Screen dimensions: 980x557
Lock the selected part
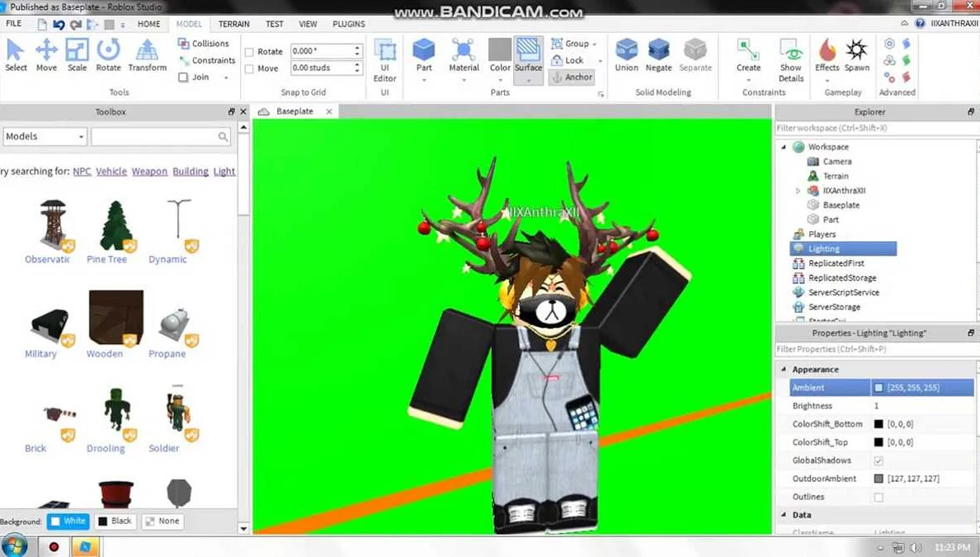point(568,60)
